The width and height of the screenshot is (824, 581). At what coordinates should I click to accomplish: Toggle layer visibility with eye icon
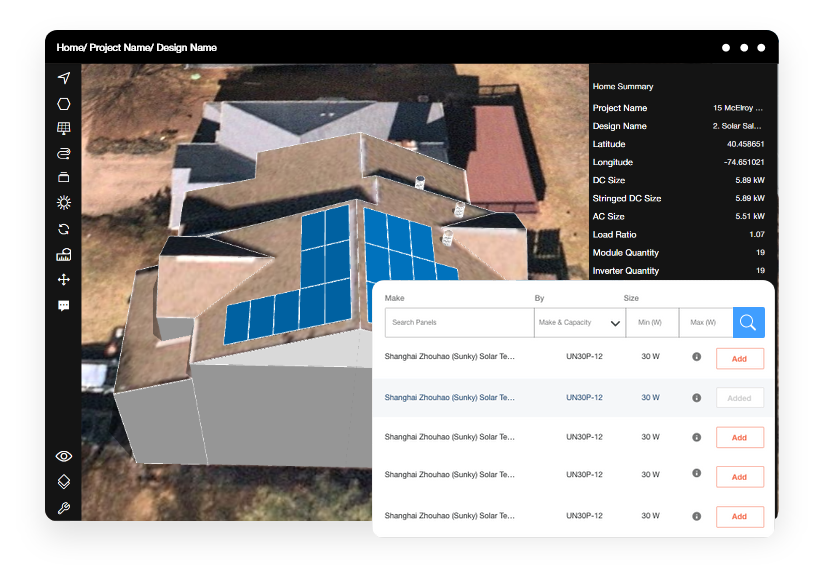tap(64, 455)
